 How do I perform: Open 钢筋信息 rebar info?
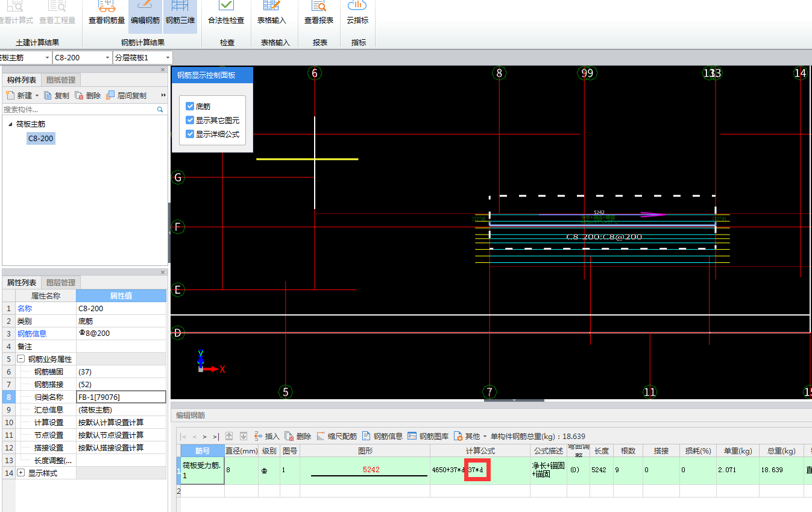(382, 436)
